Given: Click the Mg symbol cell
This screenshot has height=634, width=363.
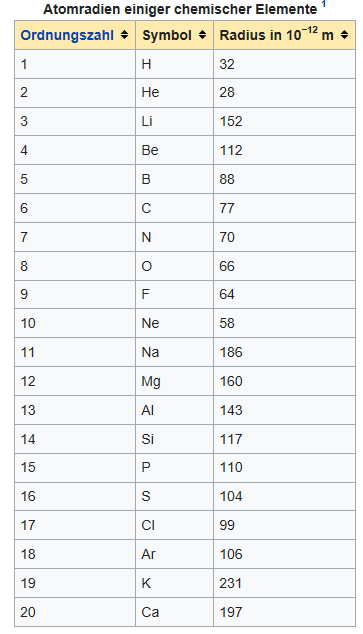Looking at the screenshot, I should pos(175,381).
